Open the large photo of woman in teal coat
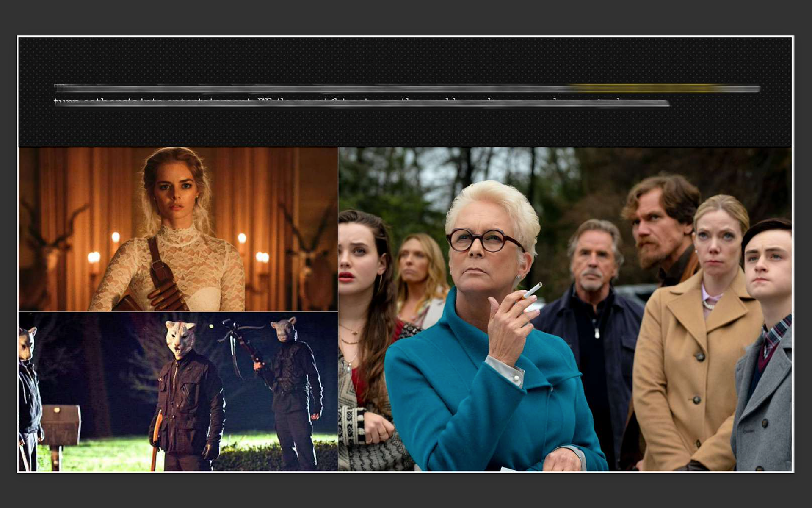This screenshot has height=508, width=812. (565, 309)
